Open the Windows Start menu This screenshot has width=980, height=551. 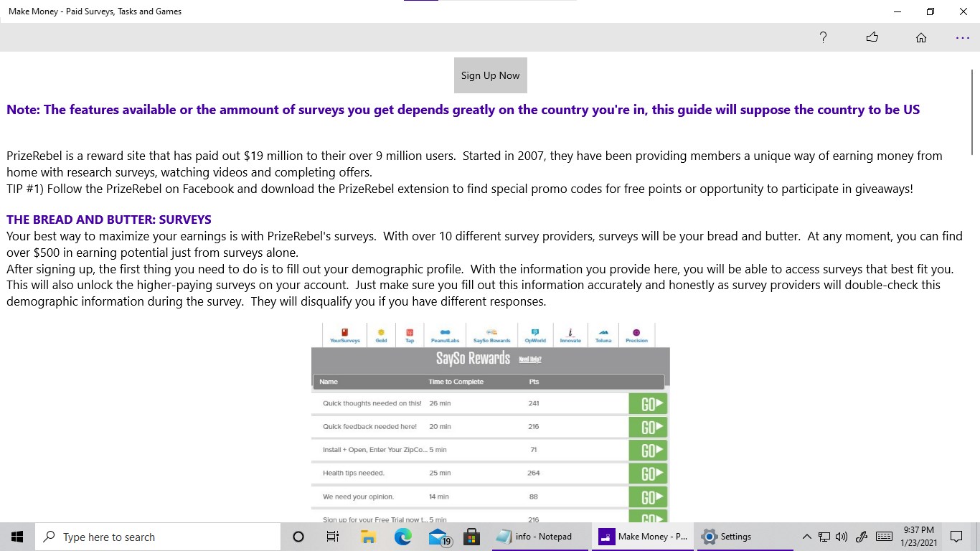(x=17, y=537)
